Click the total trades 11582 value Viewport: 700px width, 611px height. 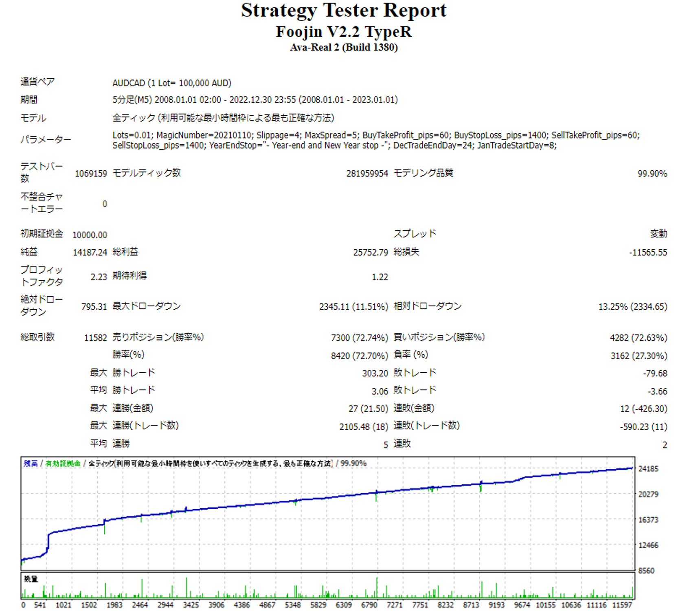tap(95, 338)
